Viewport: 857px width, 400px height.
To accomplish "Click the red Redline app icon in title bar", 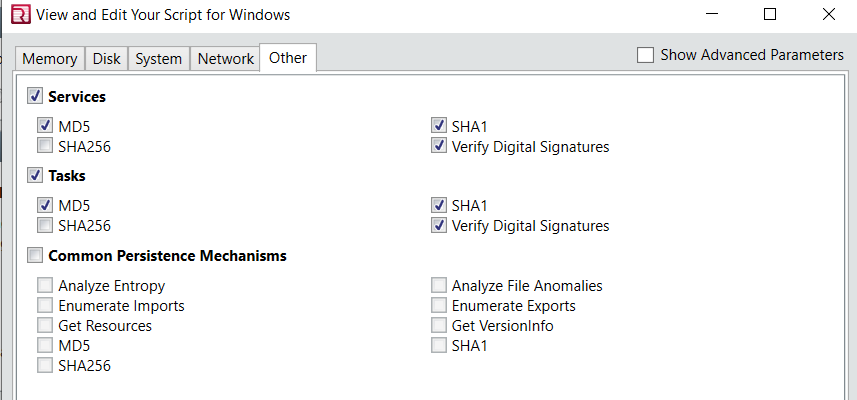I will (x=21, y=14).
